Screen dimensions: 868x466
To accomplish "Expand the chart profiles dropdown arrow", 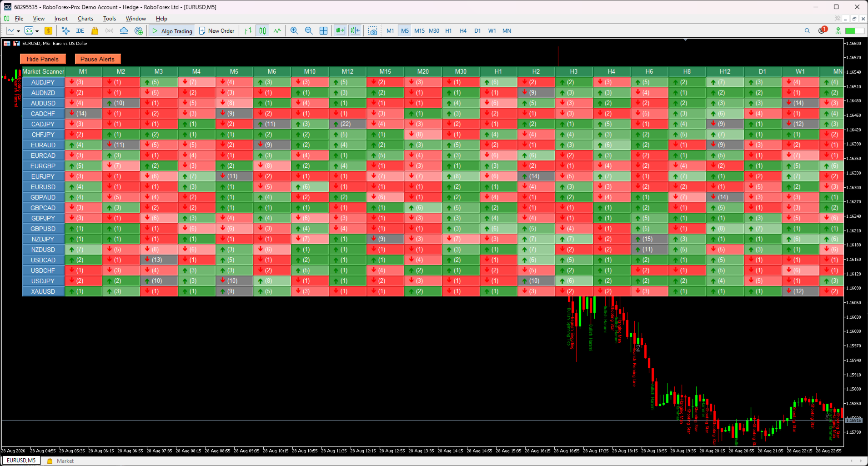I will [37, 31].
